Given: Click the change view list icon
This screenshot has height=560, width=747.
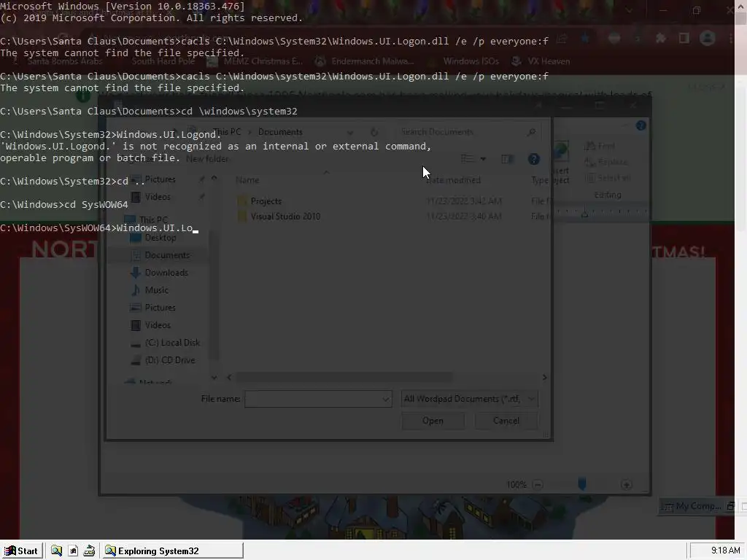Looking at the screenshot, I should coord(468,159).
